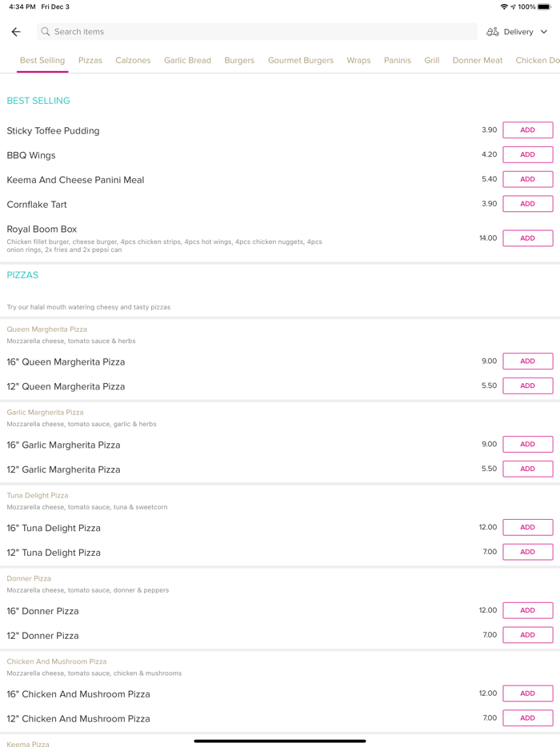560x747 pixels.
Task: Add BBQ Wings to order
Action: 527,155
